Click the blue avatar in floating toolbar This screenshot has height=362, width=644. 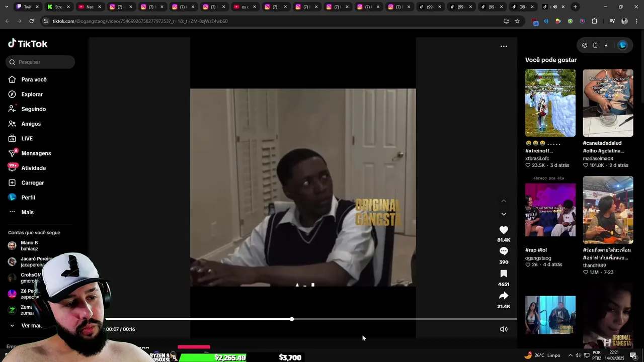pyautogui.click(x=622, y=45)
